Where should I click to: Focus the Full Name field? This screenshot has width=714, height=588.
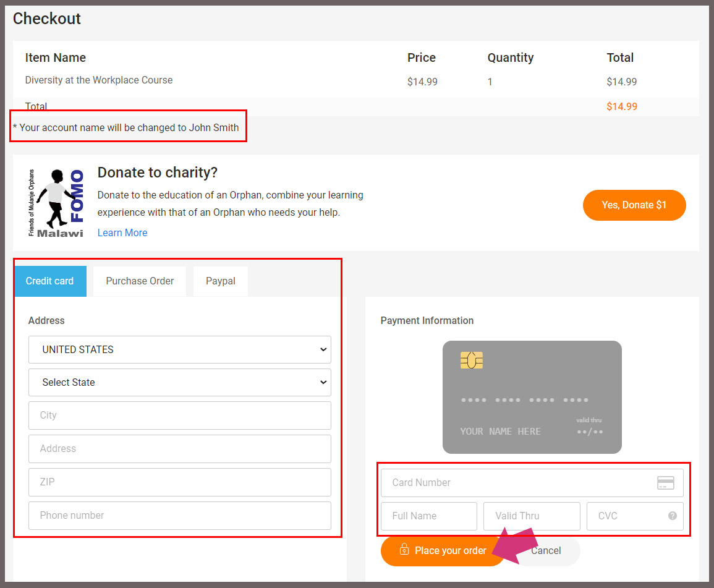click(429, 516)
